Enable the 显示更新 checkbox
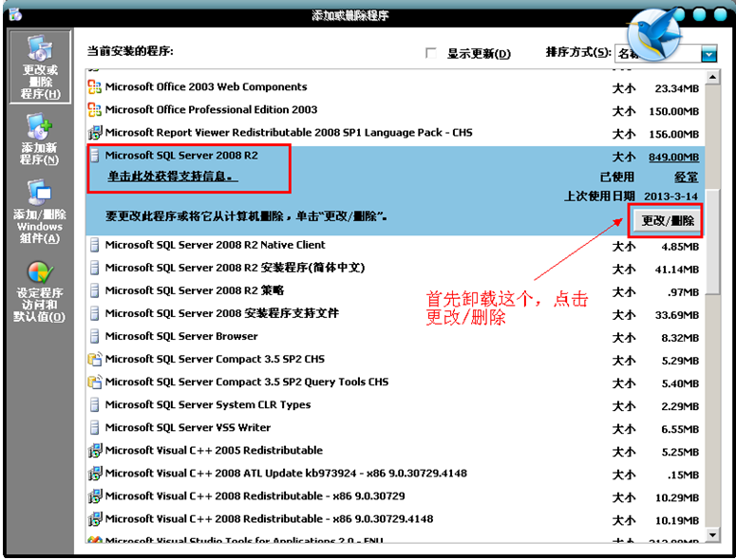The image size is (736, 560). [x=430, y=53]
